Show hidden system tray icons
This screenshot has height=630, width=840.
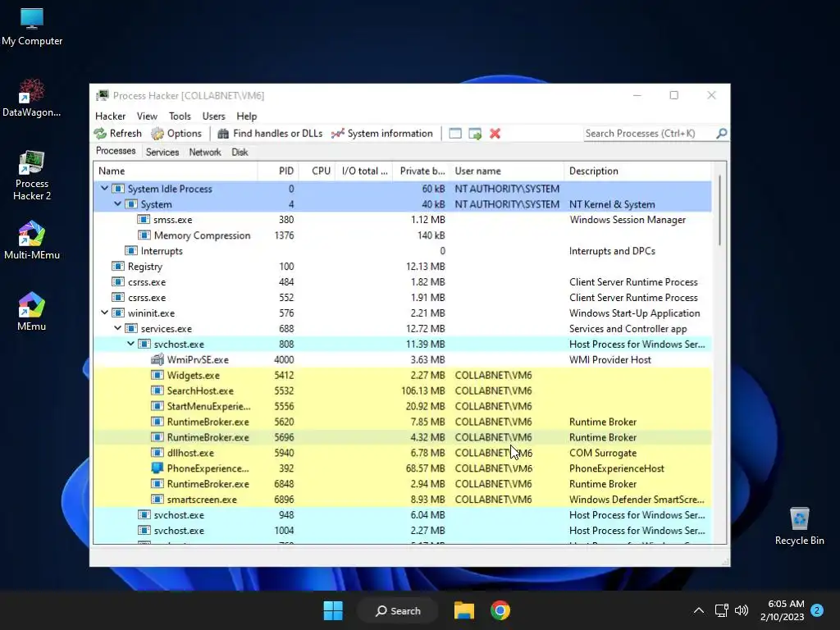coord(699,610)
